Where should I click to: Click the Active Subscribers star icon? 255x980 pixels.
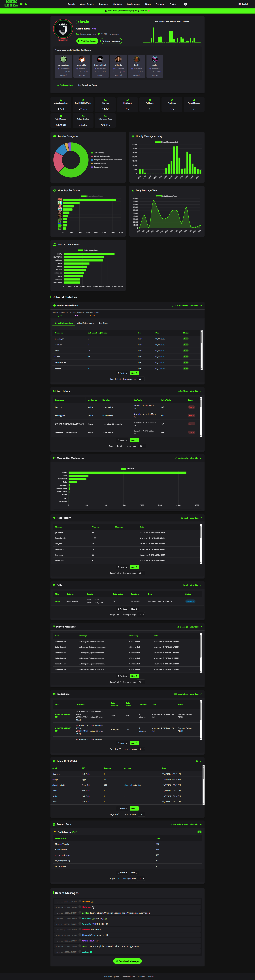point(61,100)
